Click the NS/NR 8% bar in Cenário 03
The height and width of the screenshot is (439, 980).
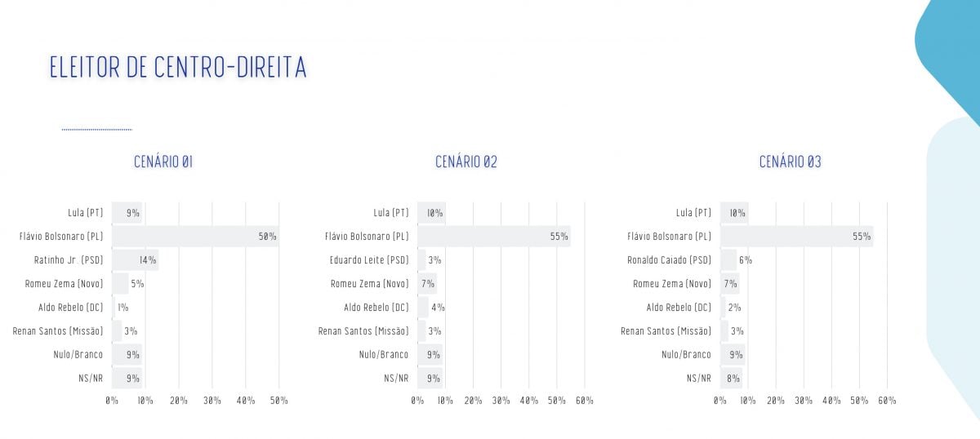point(732,379)
